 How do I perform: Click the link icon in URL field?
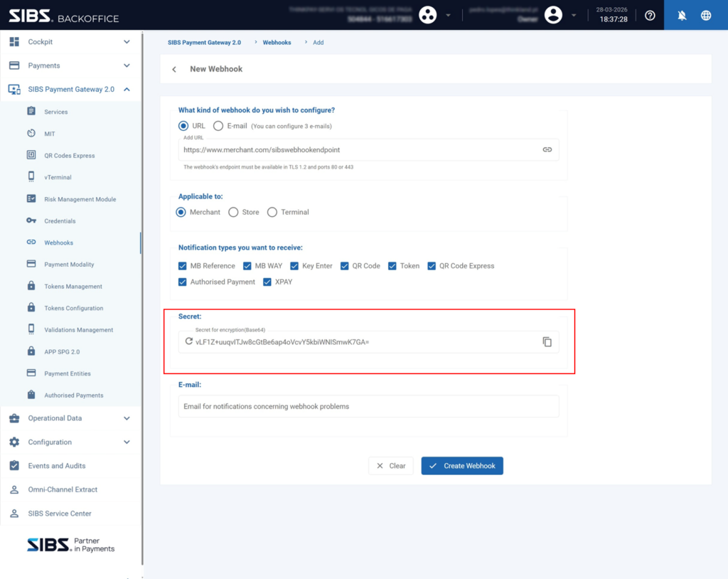pyautogui.click(x=547, y=150)
